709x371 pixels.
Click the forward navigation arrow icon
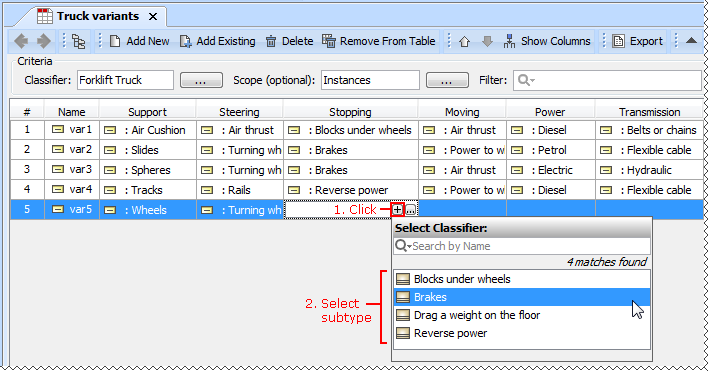click(44, 41)
